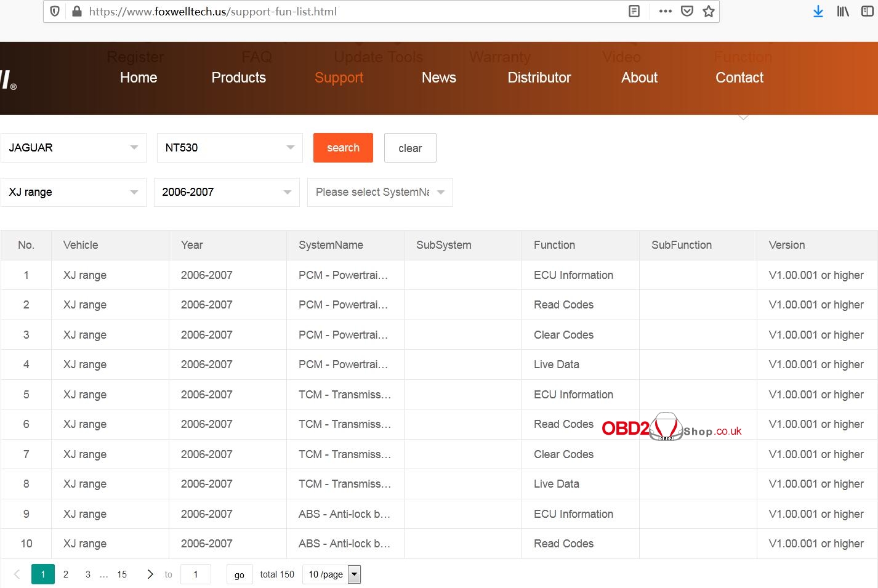Open the Products menu item
Image resolution: width=878 pixels, height=588 pixels.
(x=238, y=78)
